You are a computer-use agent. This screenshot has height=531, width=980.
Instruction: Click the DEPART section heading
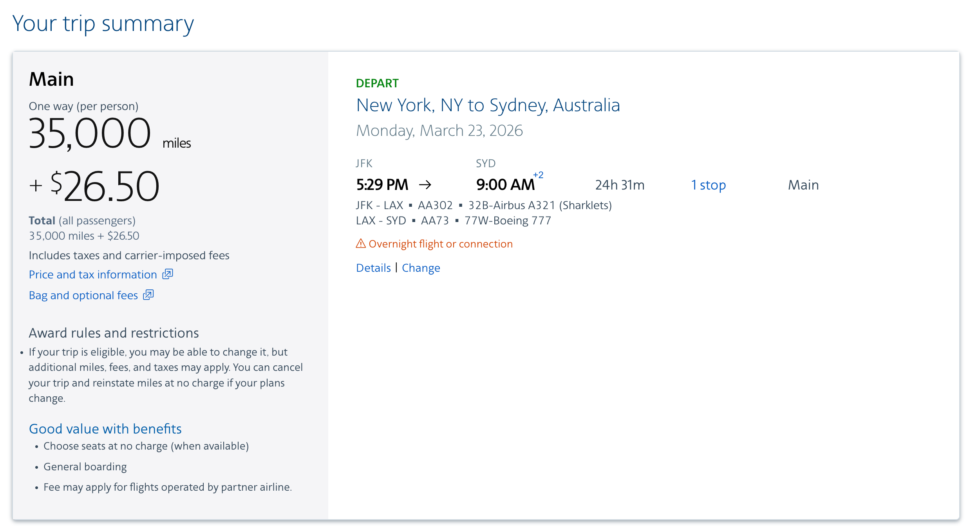coord(377,83)
